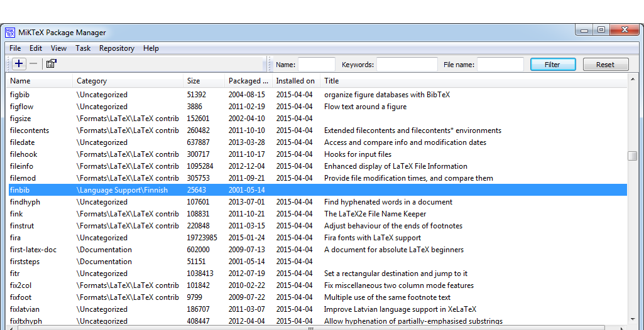Click the vertical scrollbar down arrow

point(633,319)
